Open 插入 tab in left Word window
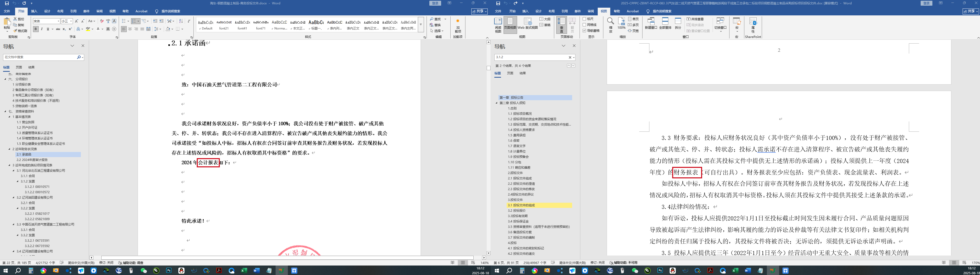Viewport: 980px width, 275px height. (x=34, y=12)
